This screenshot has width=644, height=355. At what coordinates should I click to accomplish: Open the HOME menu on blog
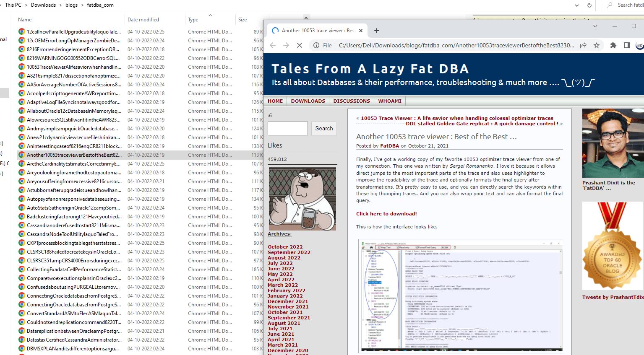pyautogui.click(x=275, y=101)
